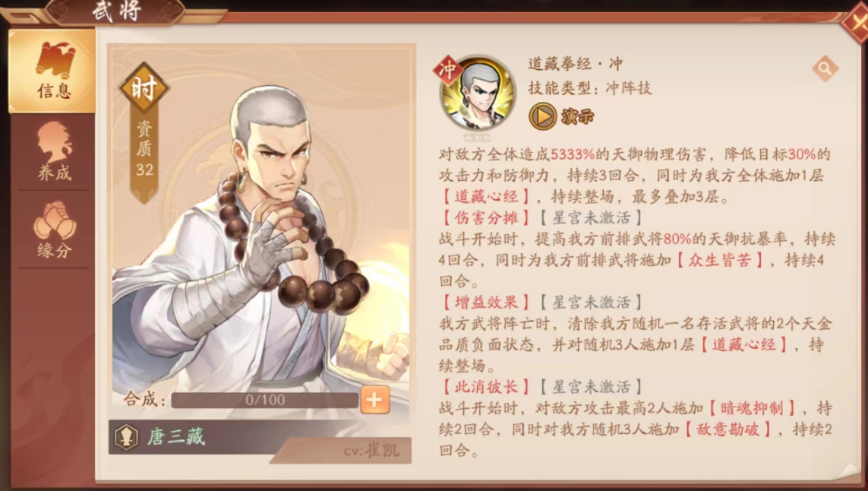This screenshot has width=868, height=491.
Task: Tap the orange plus synthesis button
Action: 375,400
